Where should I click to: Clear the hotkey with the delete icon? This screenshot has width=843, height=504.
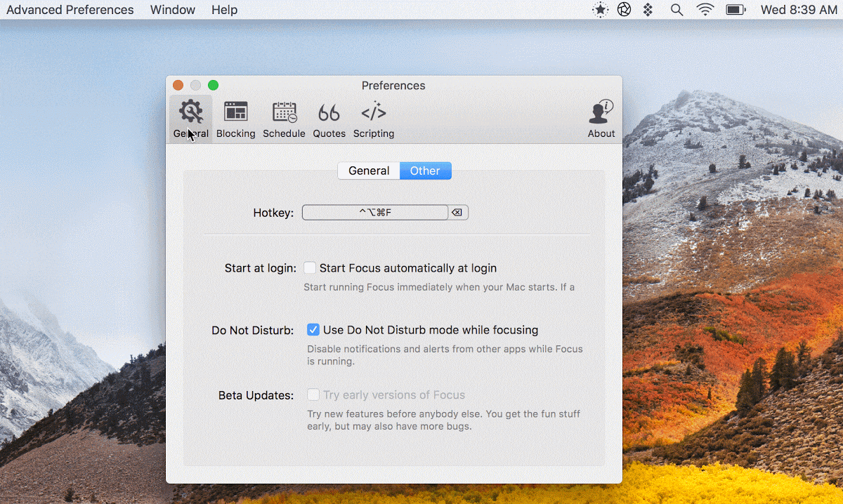click(x=457, y=213)
